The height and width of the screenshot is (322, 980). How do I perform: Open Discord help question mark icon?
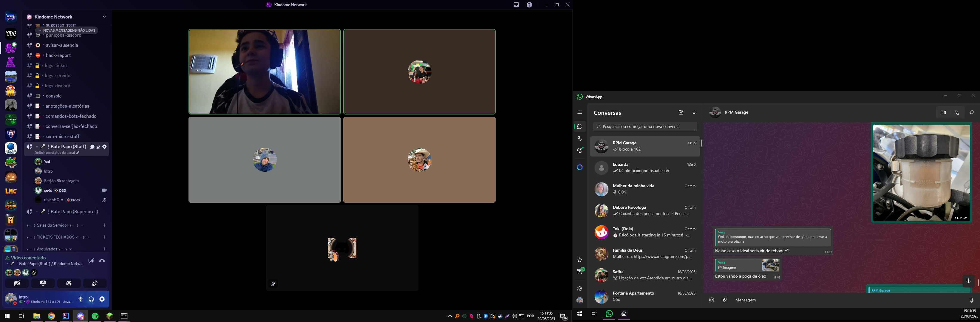(x=530, y=5)
